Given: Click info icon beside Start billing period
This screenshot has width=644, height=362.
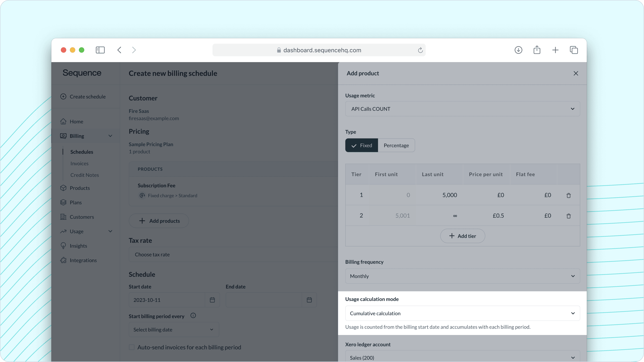Looking at the screenshot, I should pyautogui.click(x=193, y=316).
